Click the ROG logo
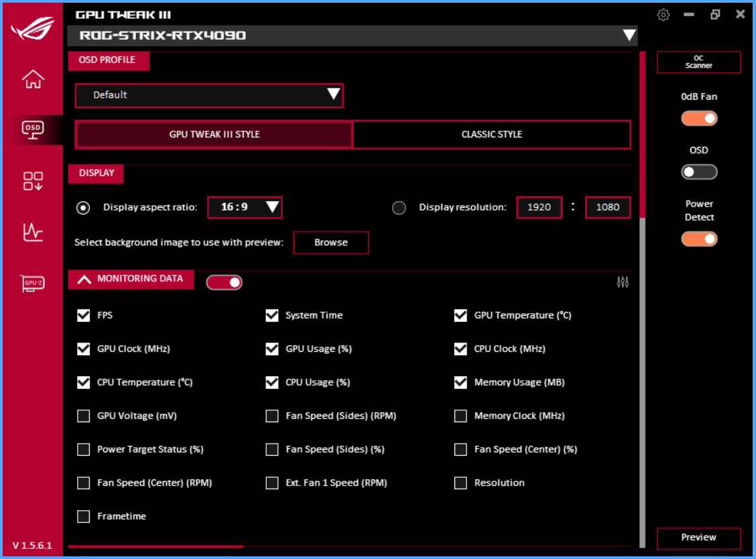756x559 pixels. (x=33, y=28)
